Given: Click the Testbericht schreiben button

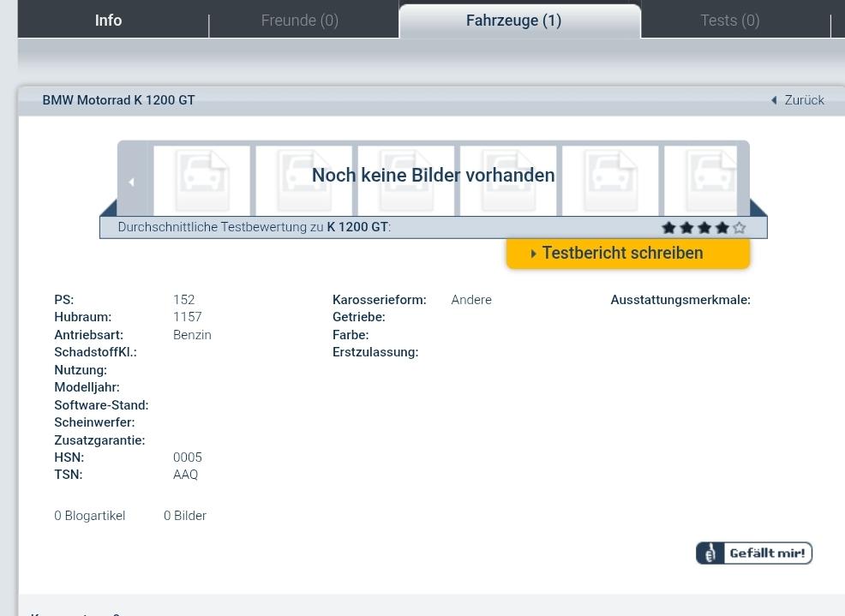Looking at the screenshot, I should pyautogui.click(x=628, y=254).
